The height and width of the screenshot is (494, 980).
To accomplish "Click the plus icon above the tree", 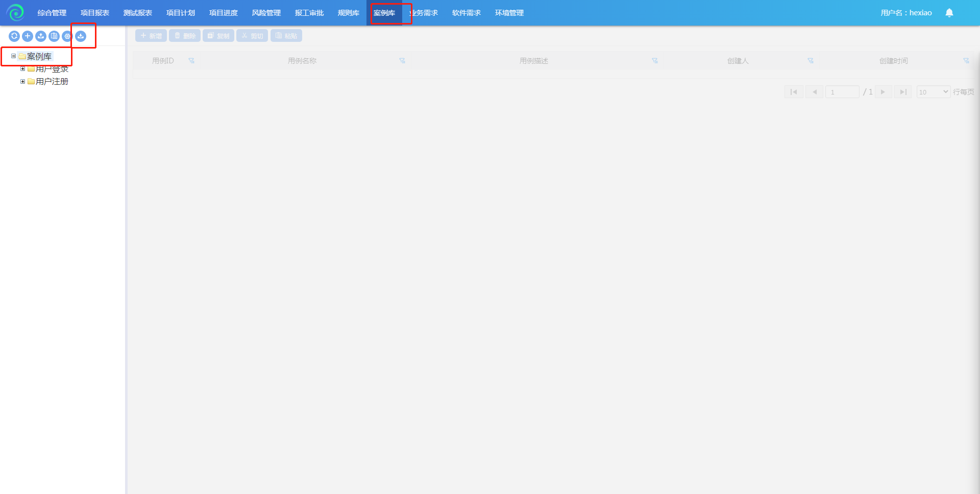I will click(x=28, y=36).
